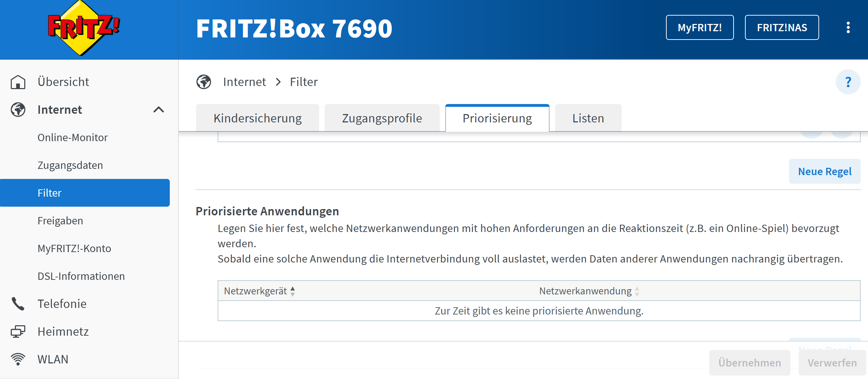Screen dimensions: 868x379
Task: Select Online-Monitor in the sidebar
Action: (x=72, y=137)
